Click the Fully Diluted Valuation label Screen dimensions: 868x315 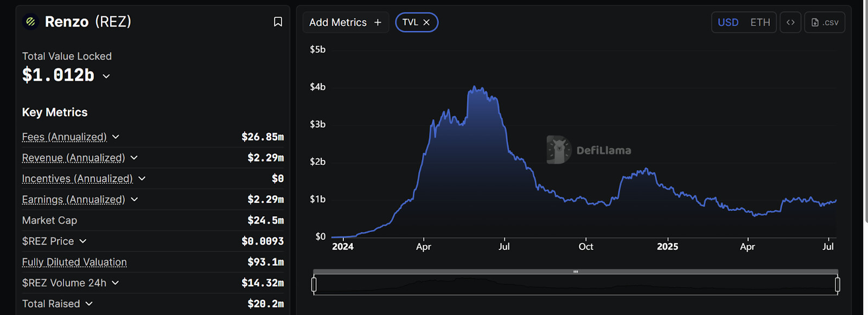74,262
